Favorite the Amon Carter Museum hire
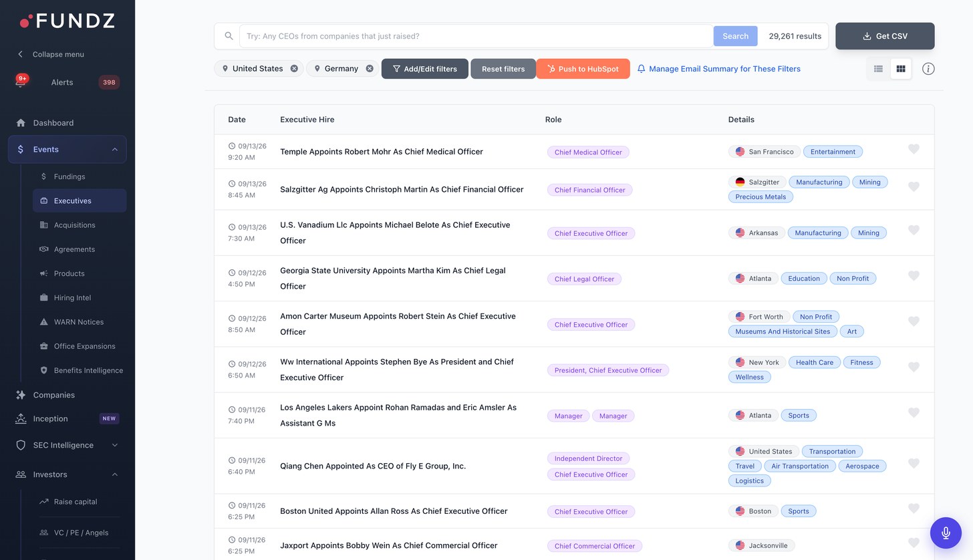The height and width of the screenshot is (560, 973). coord(914,321)
